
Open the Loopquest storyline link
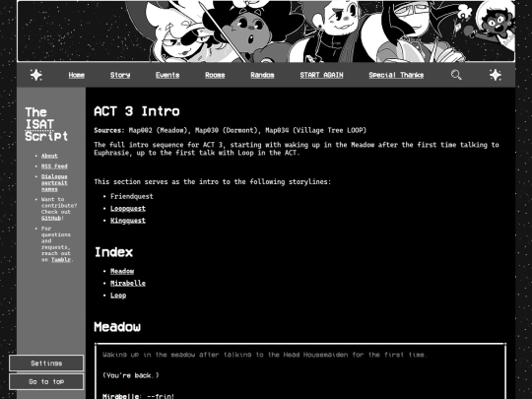coord(128,208)
